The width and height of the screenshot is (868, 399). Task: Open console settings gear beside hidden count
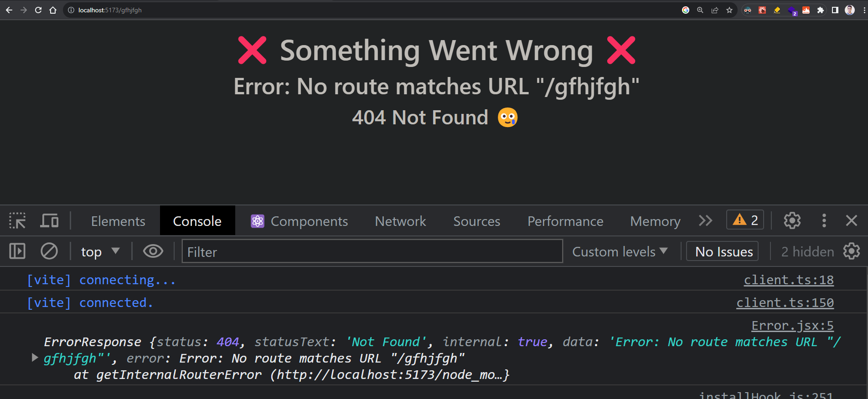[x=851, y=251]
